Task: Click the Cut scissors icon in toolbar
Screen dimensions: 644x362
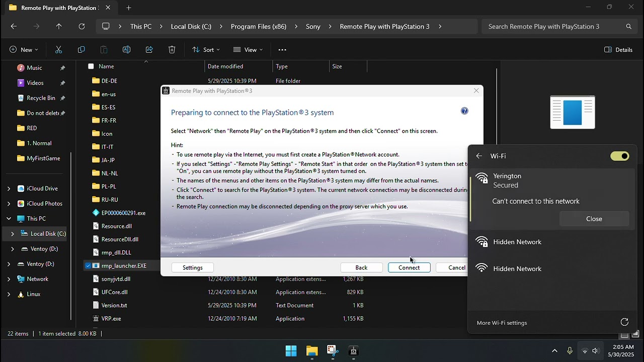Action: pos(58,49)
